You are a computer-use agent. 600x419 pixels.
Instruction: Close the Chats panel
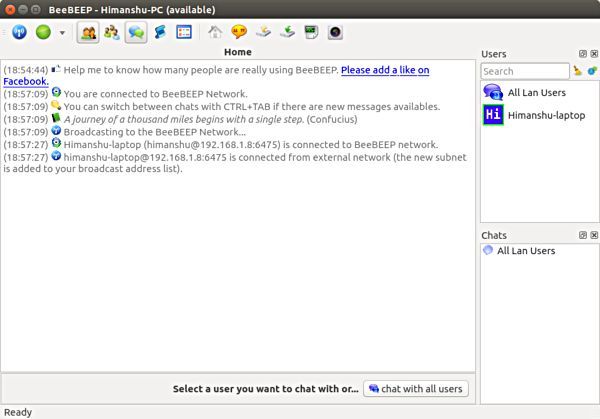(594, 235)
